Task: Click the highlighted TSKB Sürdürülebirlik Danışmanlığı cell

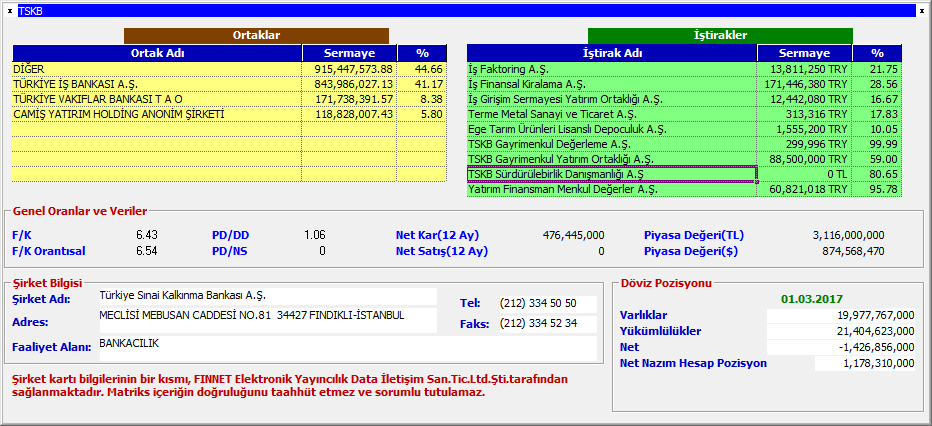Action: [x=612, y=174]
